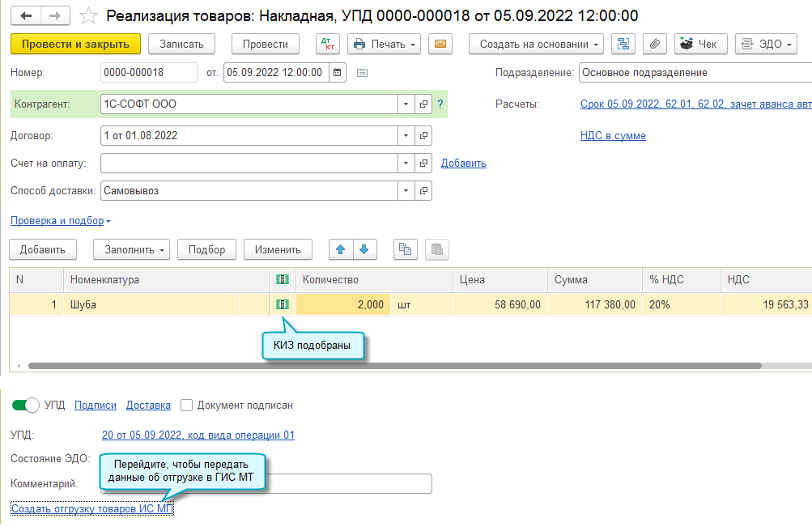This screenshot has height=531, width=812.
Task: Expand Проверка и подбор menu
Action: (x=60, y=220)
